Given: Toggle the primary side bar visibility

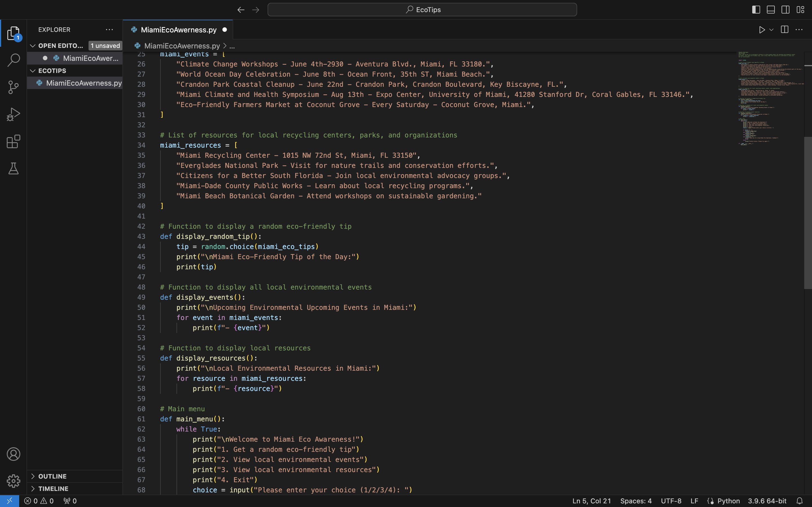Looking at the screenshot, I should [756, 10].
